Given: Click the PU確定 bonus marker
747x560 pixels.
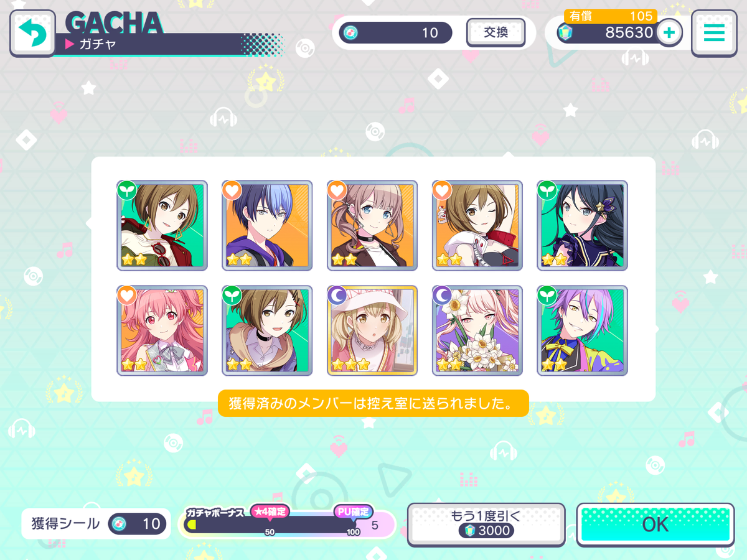Looking at the screenshot, I should coord(353,511).
